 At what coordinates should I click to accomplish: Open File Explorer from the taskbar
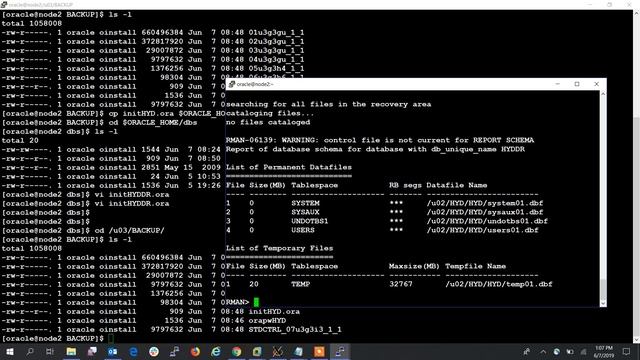click(71, 351)
